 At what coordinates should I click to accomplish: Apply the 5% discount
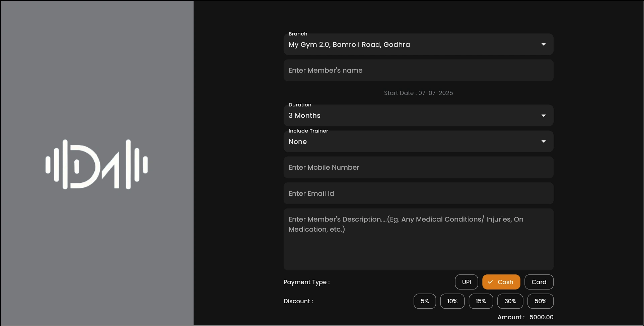425,301
